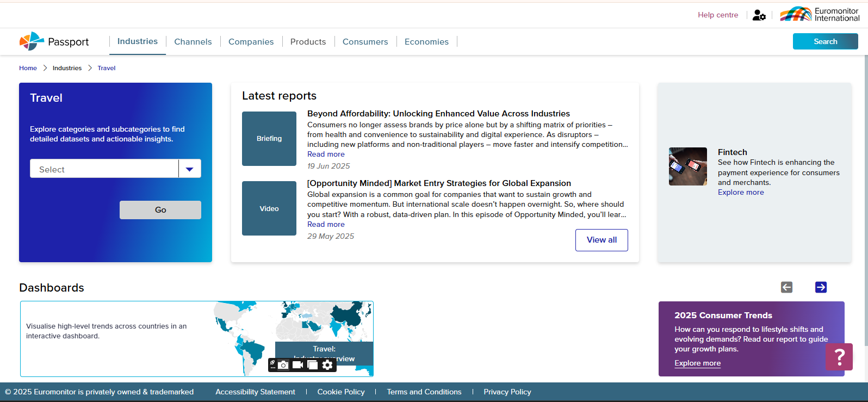Click the Euromonitor International logo
Viewport: 868px width, 402px height.
[x=820, y=15]
